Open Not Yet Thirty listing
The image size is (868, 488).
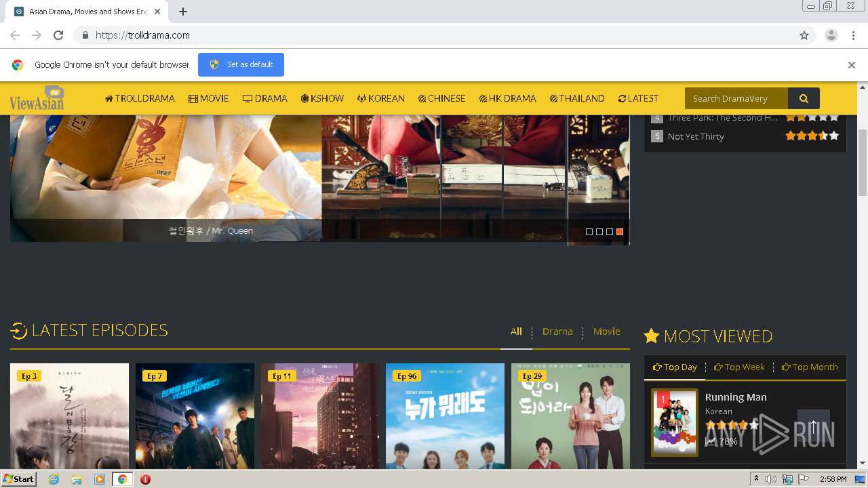(x=696, y=136)
